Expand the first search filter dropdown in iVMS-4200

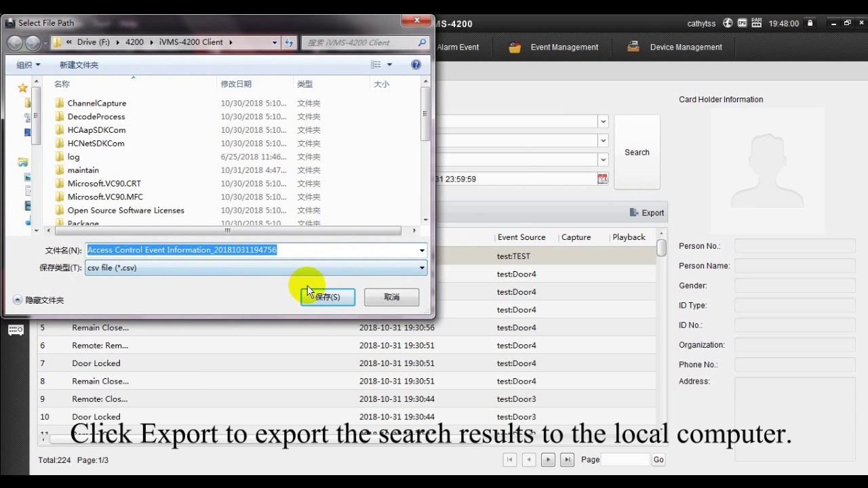602,121
